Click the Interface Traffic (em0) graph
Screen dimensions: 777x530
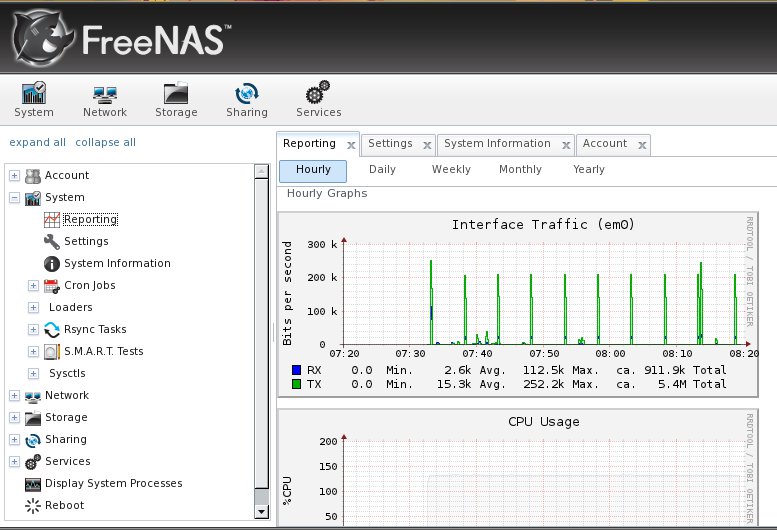(x=518, y=305)
